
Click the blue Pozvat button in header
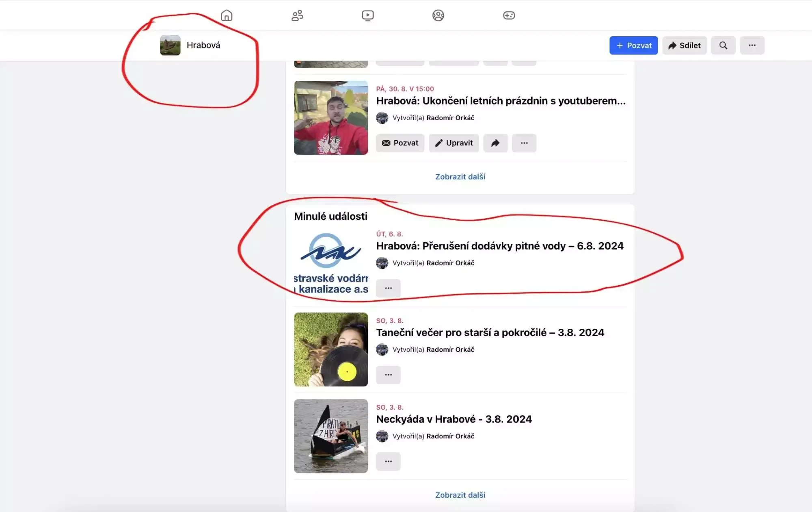coord(633,46)
